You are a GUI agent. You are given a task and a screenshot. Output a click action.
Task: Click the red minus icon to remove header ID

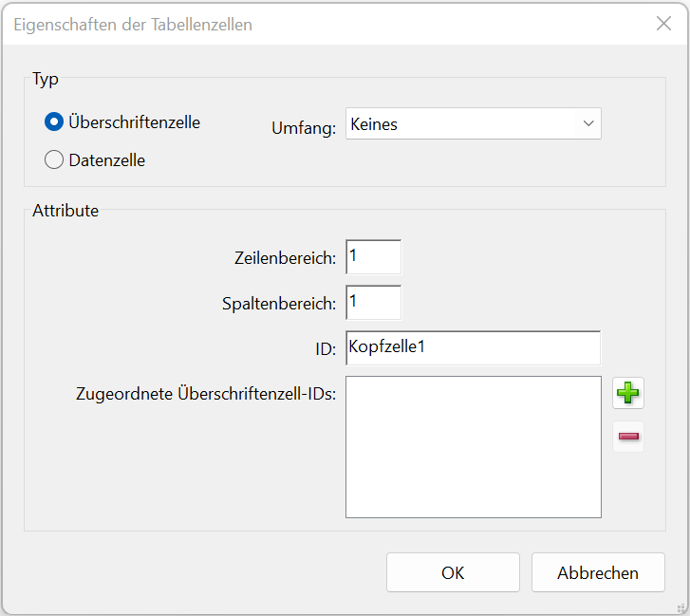click(628, 437)
